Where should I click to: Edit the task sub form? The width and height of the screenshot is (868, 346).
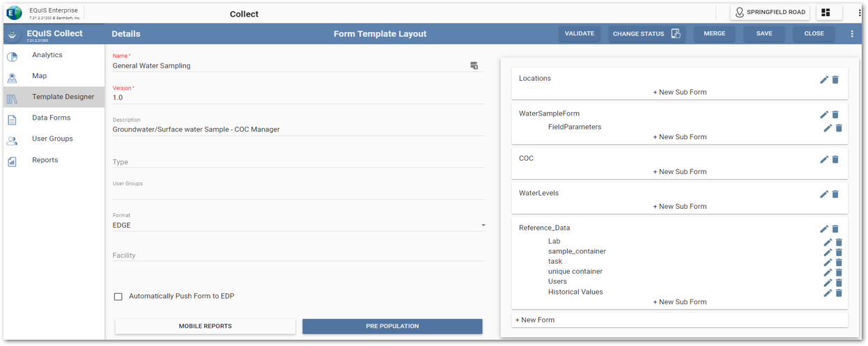[x=828, y=262]
